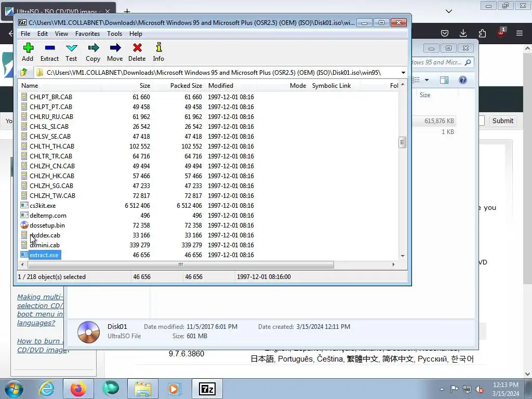Click the Explorer search magnifier icon
The height and width of the screenshot is (399, 532).
tap(468, 62)
